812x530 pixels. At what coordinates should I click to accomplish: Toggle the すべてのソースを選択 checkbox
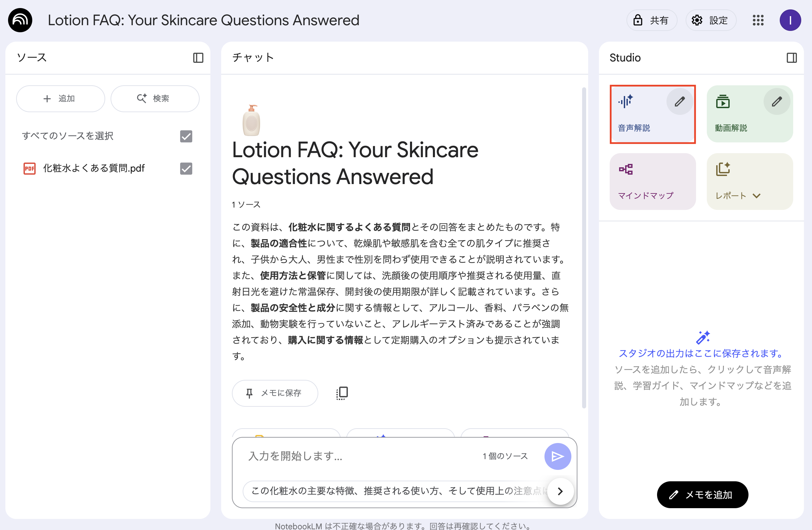(x=186, y=136)
